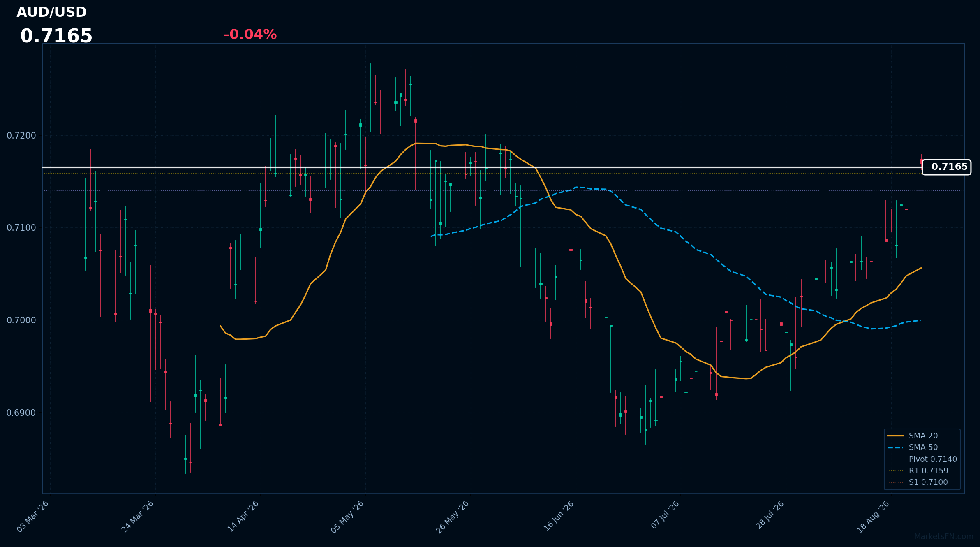Screen dimensions: 980x547
Task: Click the 05 May '26 date label
Action: point(348,517)
